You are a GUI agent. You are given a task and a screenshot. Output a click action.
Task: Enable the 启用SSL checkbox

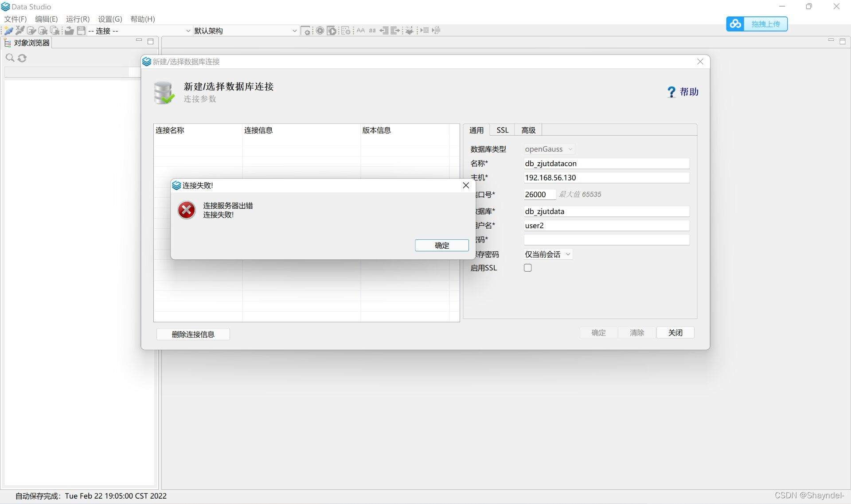click(527, 268)
